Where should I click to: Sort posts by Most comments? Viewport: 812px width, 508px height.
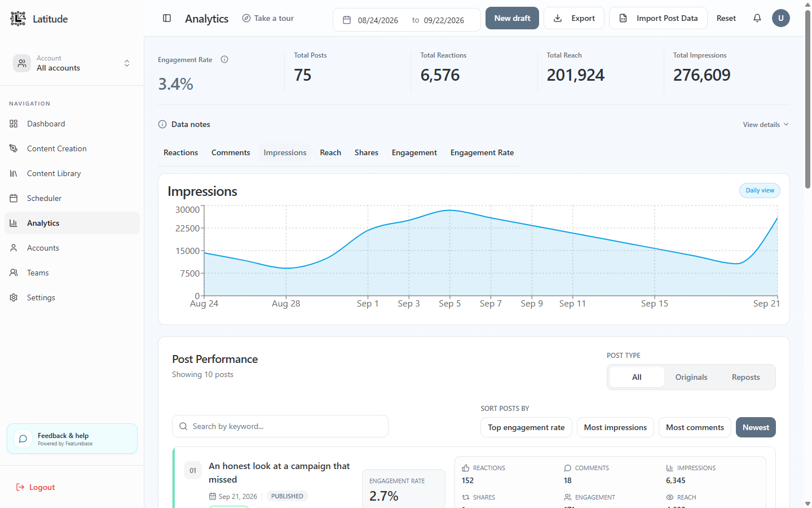pos(695,427)
